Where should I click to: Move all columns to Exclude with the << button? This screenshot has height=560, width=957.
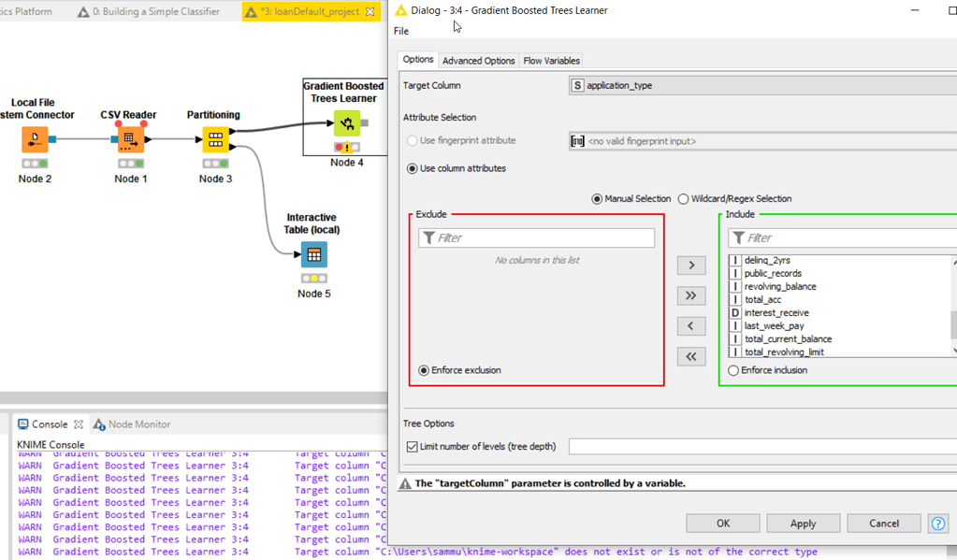pos(690,355)
